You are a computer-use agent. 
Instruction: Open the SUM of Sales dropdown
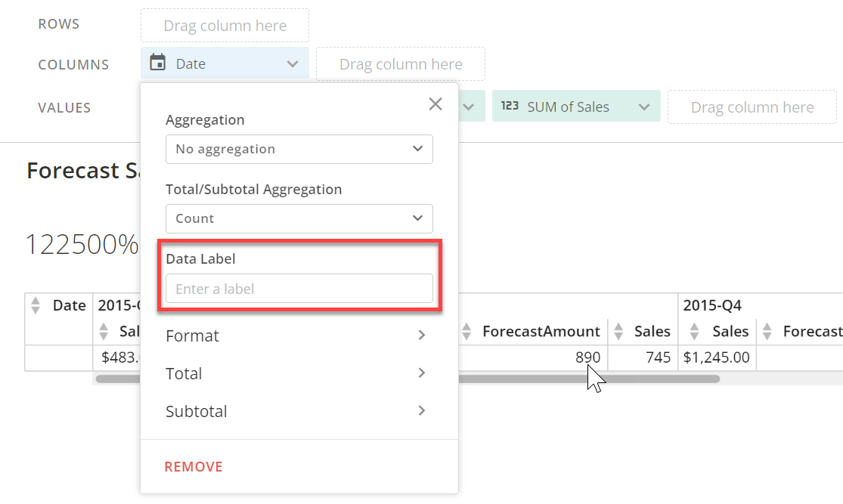point(646,106)
